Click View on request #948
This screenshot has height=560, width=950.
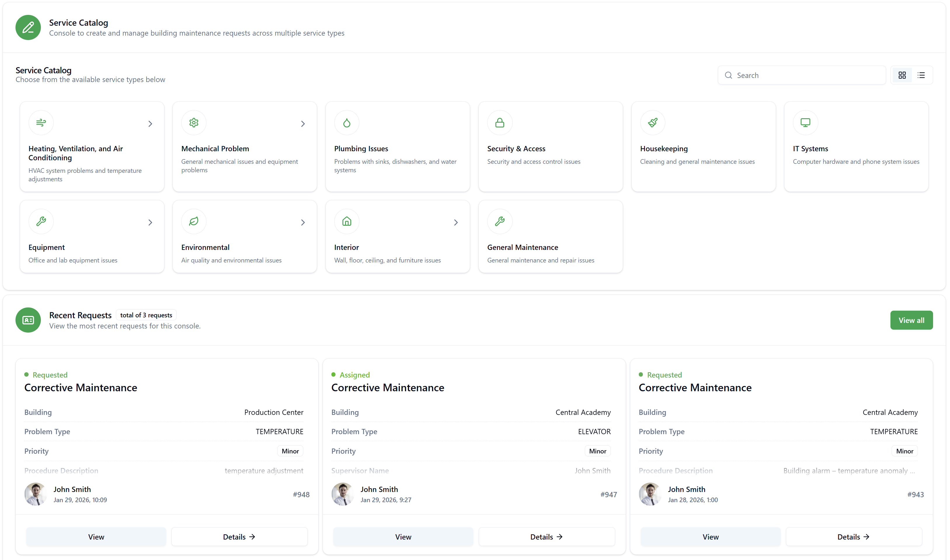pyautogui.click(x=96, y=537)
